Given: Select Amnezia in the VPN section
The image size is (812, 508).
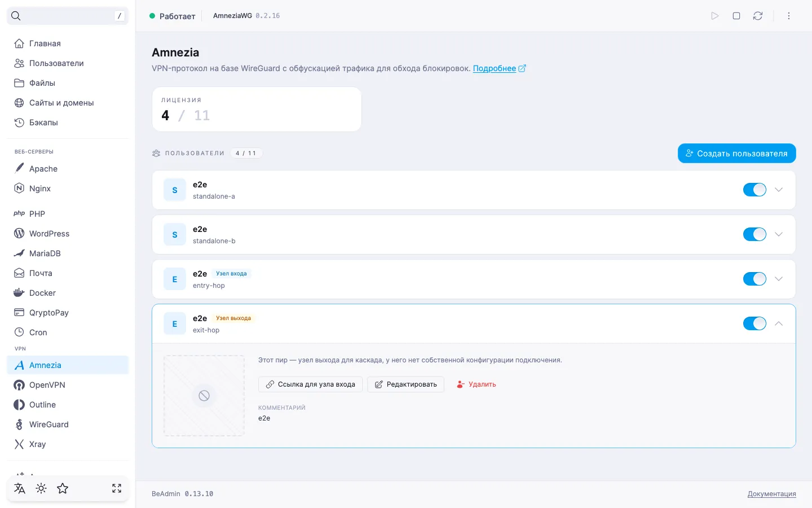Looking at the screenshot, I should pyautogui.click(x=68, y=365).
